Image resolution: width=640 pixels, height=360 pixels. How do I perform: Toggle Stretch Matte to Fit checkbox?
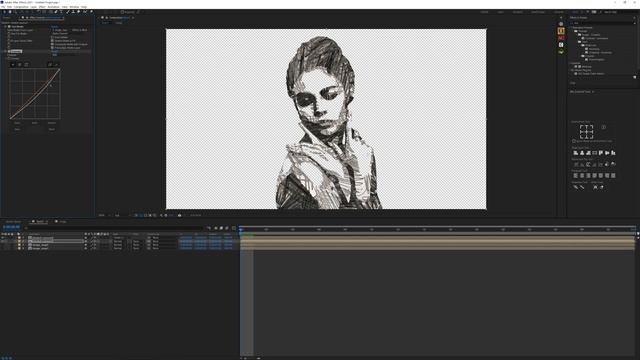pyautogui.click(x=52, y=40)
